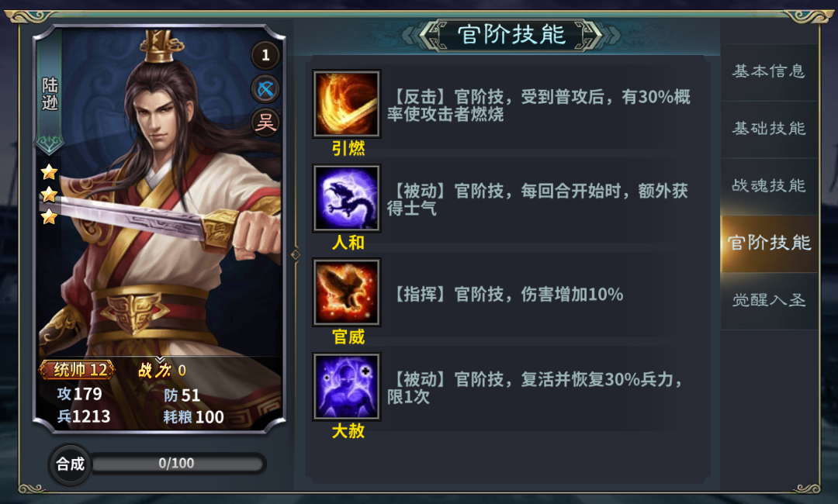Open the 官威 fire eagle skill icon
The height and width of the screenshot is (504, 838).
tap(346, 292)
